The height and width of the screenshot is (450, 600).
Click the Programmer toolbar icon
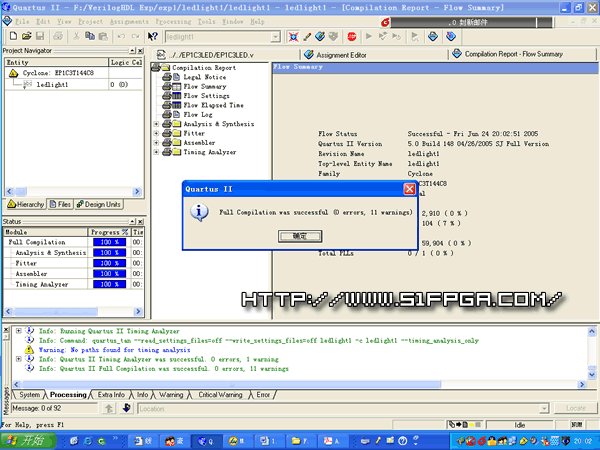[x=451, y=36]
